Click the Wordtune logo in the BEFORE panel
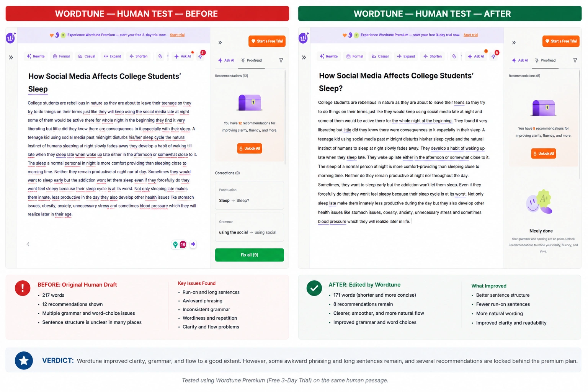This screenshot has height=392, width=588. tap(11, 38)
